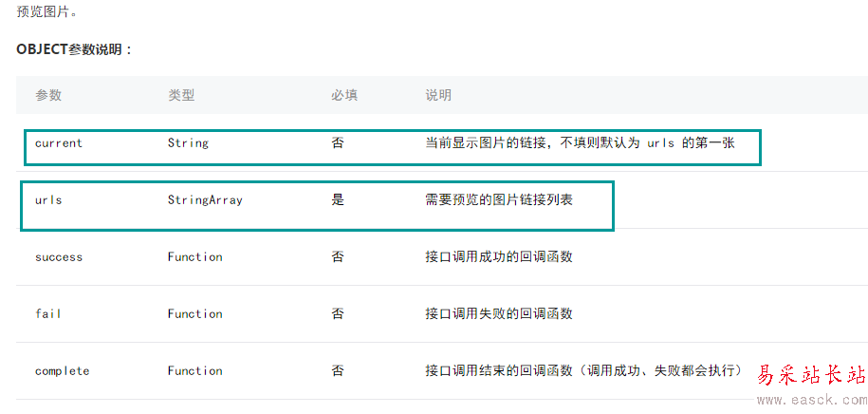Click the current row description text
Screen dimensions: 868x414
tap(580, 143)
